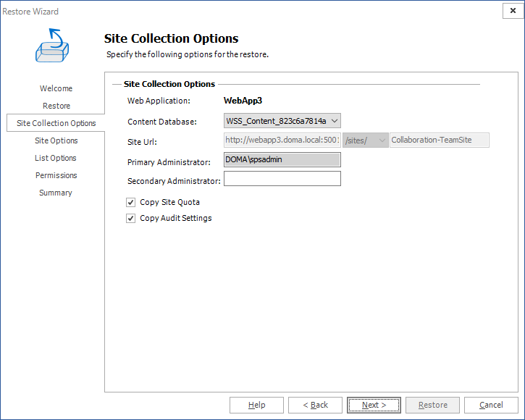Focus the Primary Administrator field

[x=282, y=159]
